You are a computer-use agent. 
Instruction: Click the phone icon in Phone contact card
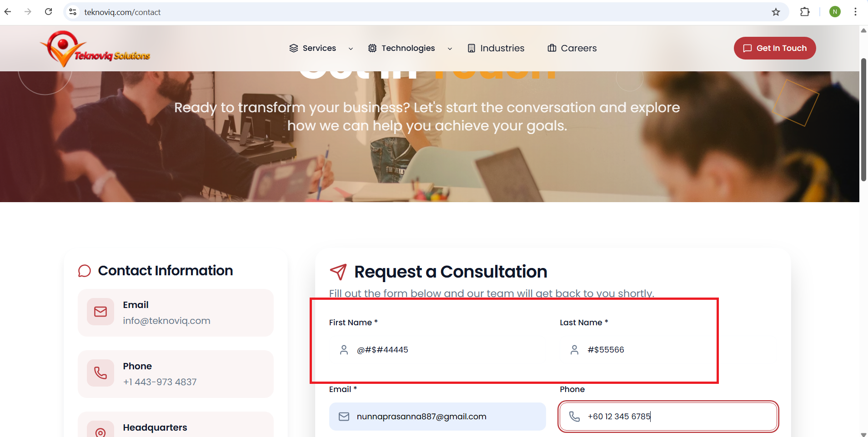click(100, 373)
